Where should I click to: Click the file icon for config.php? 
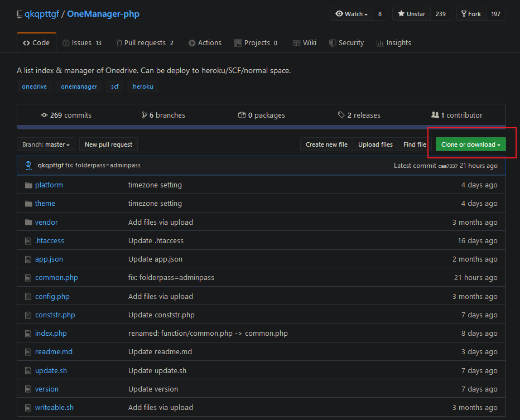pyautogui.click(x=28, y=296)
